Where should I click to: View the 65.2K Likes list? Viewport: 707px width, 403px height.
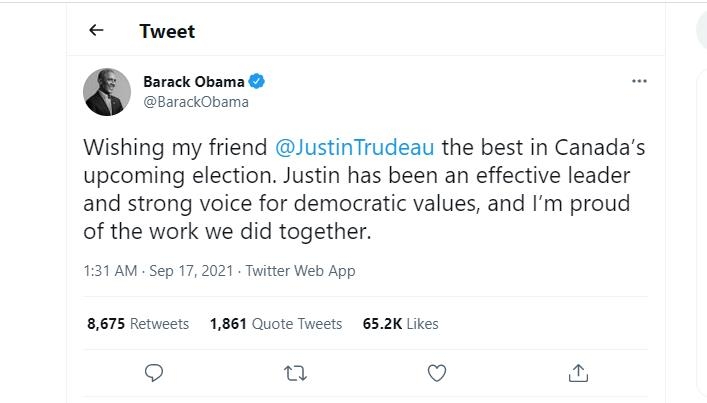pos(400,324)
